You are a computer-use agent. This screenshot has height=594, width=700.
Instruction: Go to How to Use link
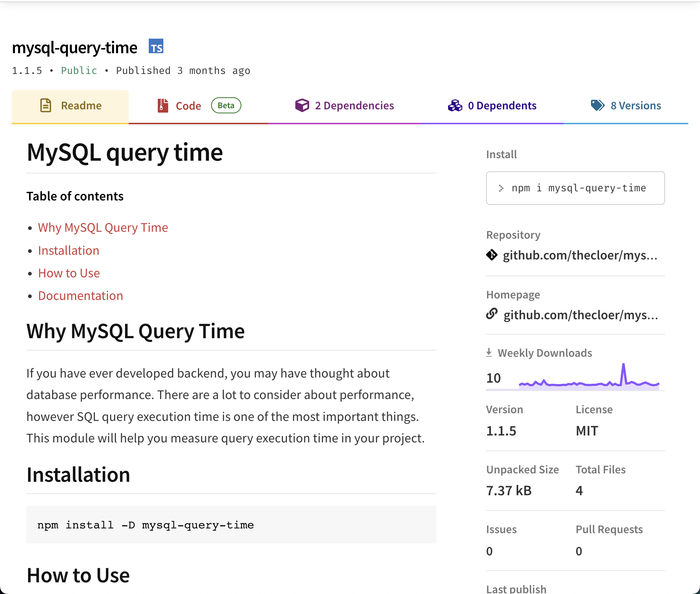tap(69, 273)
